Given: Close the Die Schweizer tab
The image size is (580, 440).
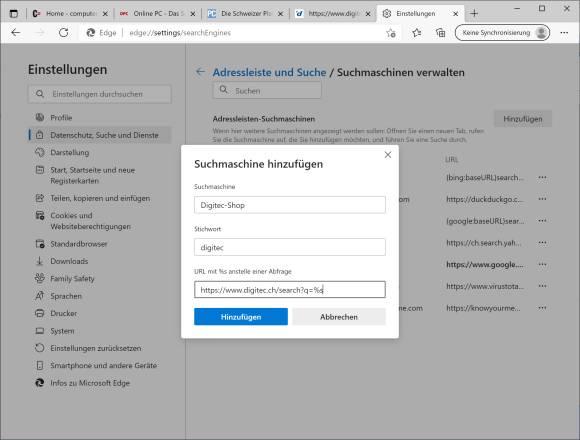Looking at the screenshot, I should pyautogui.click(x=280, y=14).
